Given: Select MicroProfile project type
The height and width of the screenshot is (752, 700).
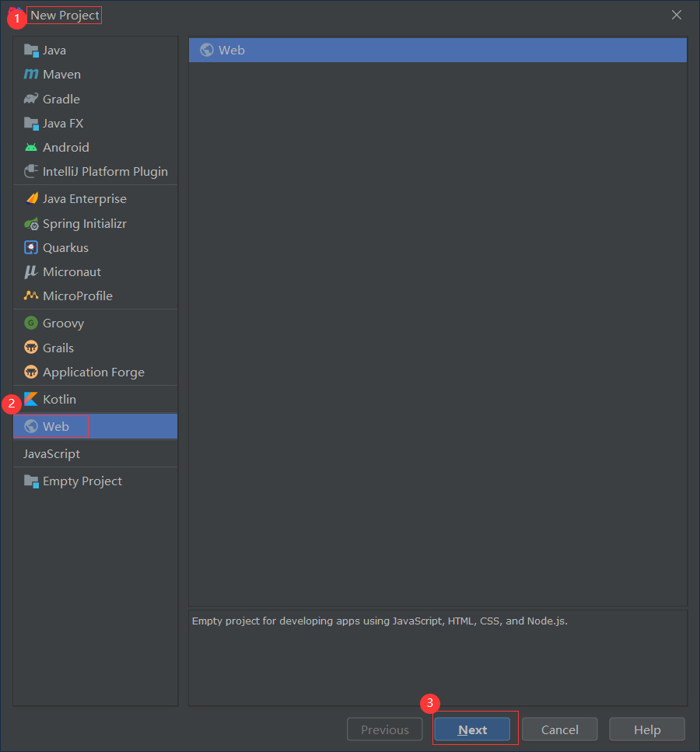Looking at the screenshot, I should click(x=96, y=296).
